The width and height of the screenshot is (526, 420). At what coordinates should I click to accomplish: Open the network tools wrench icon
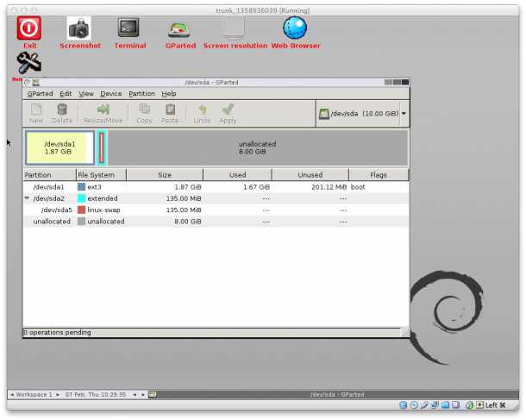click(x=29, y=63)
